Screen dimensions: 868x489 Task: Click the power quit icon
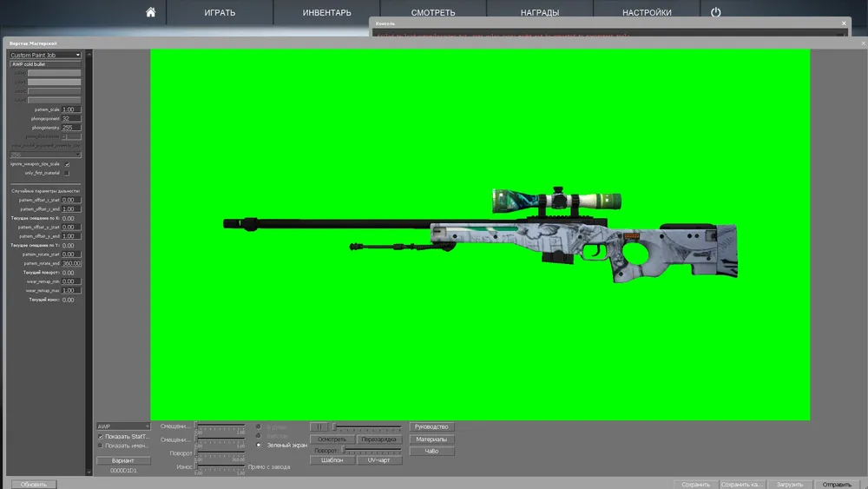716,12
